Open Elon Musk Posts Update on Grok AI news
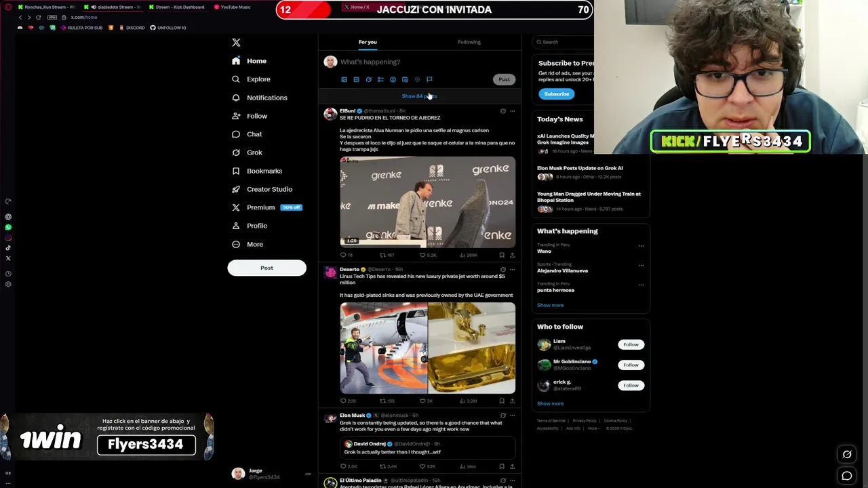This screenshot has height=488, width=868. pos(580,168)
